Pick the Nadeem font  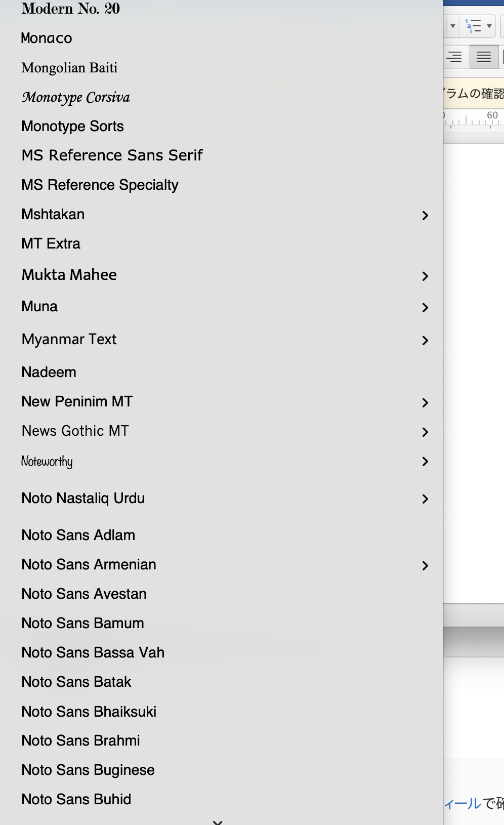click(49, 373)
